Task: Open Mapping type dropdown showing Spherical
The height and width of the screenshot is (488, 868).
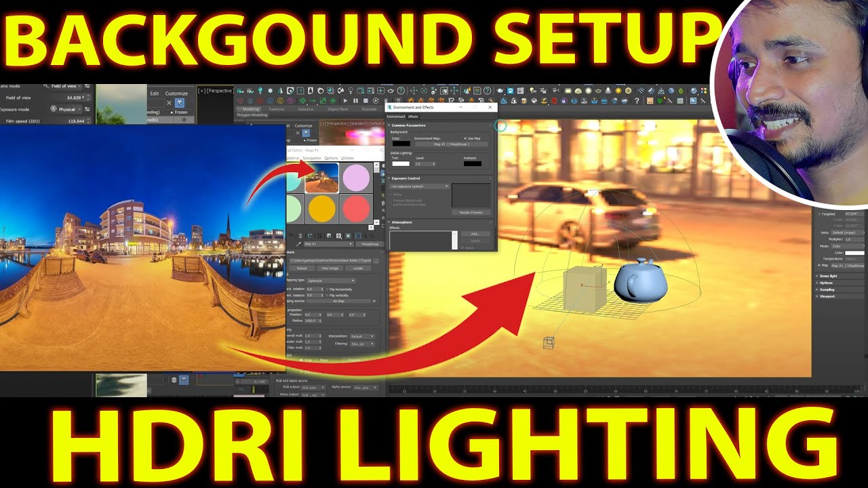Action: coord(331,281)
